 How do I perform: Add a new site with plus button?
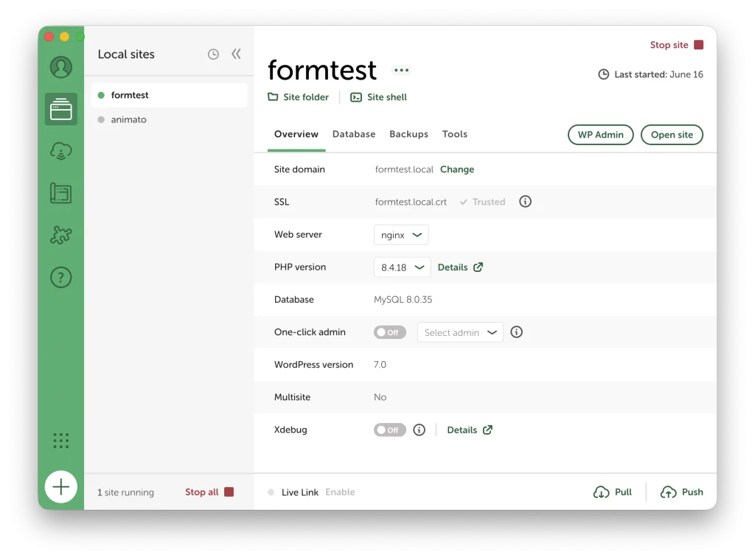tap(61, 487)
